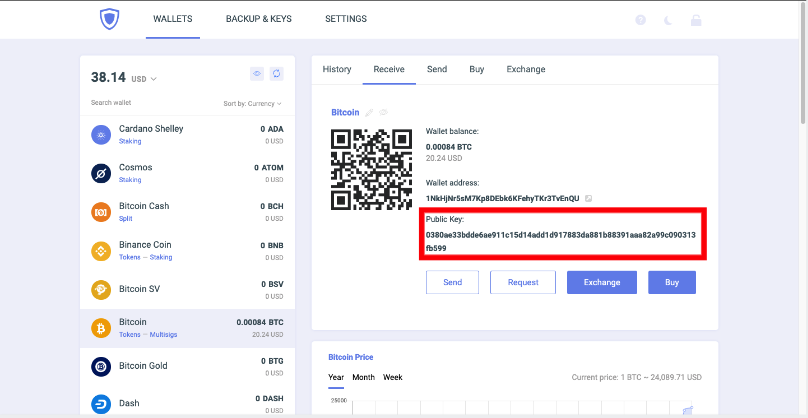Toggle dark mode moon icon
Screen dimensions: 808x418
[668, 21]
